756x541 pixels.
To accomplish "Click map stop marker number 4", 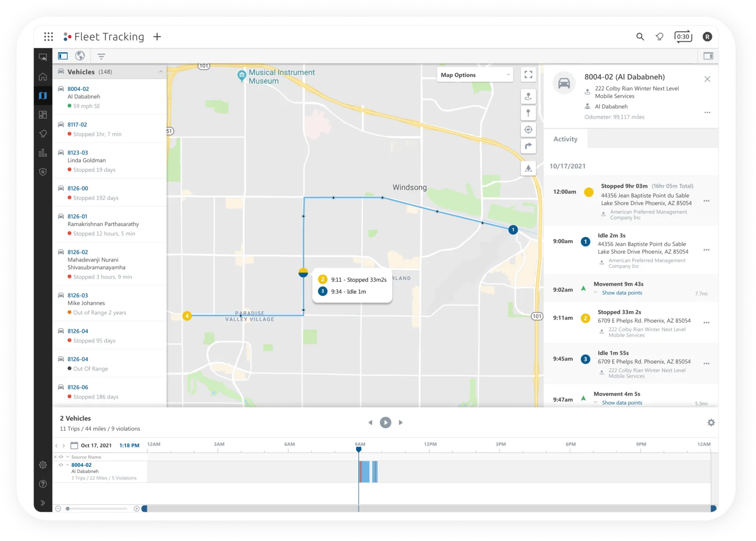I will 187,316.
